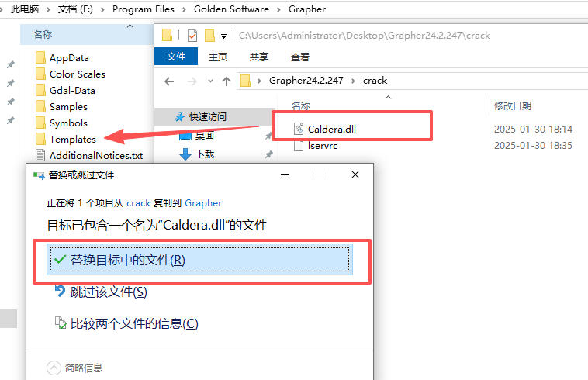Select the lservrc file
This screenshot has width=588, height=380.
(x=316, y=145)
